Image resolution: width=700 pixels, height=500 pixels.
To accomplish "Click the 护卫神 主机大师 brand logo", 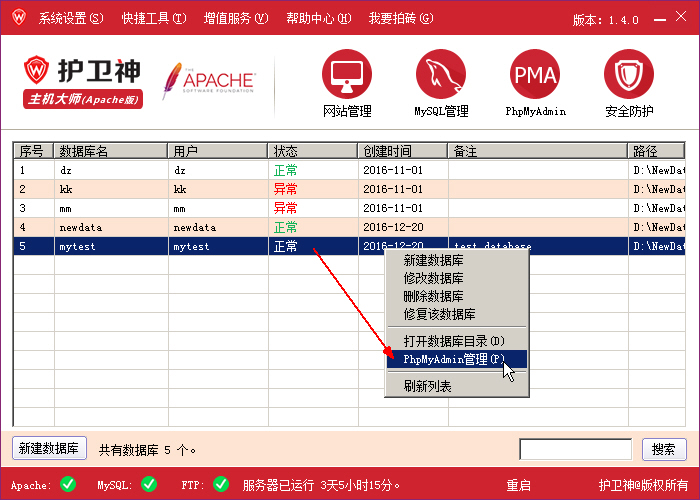I will point(83,83).
